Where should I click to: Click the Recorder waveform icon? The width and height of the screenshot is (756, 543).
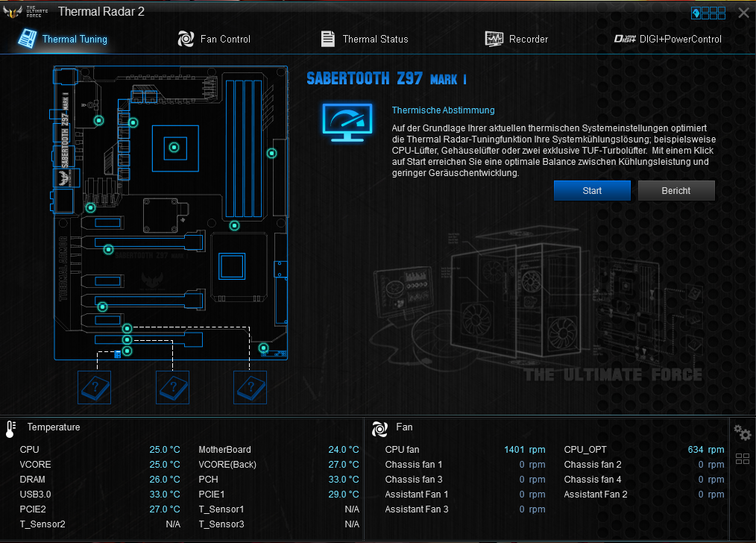click(x=494, y=39)
